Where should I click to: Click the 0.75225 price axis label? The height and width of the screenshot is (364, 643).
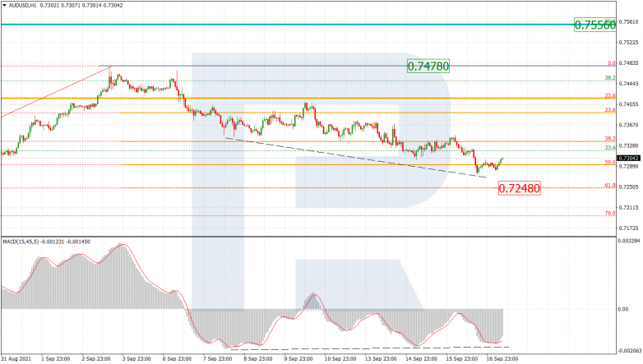click(630, 42)
